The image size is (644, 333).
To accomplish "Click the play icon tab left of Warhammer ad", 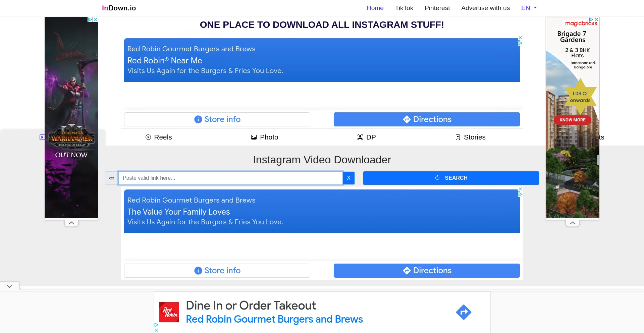I will [x=42, y=137].
